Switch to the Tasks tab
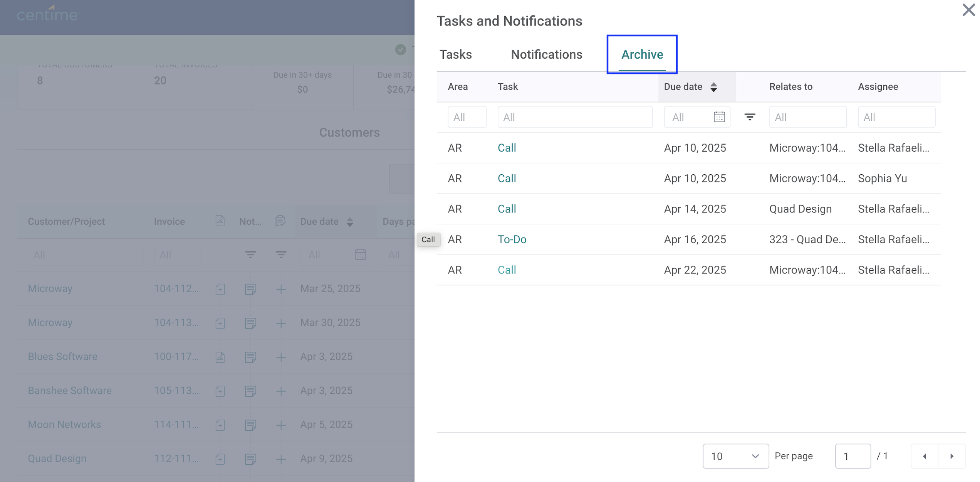 tap(456, 54)
